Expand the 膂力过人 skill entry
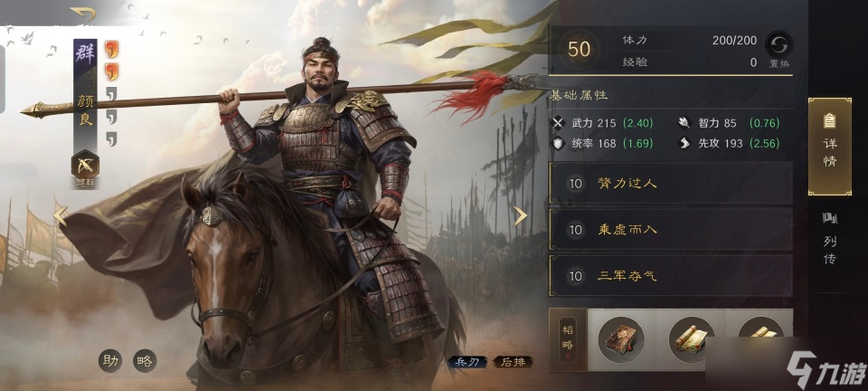This screenshot has height=391, width=868. [670, 183]
